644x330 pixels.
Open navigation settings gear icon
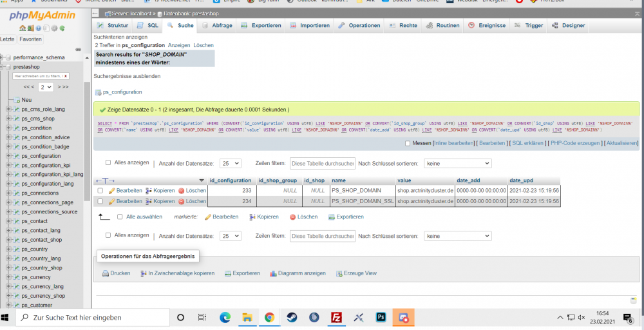pos(54,28)
